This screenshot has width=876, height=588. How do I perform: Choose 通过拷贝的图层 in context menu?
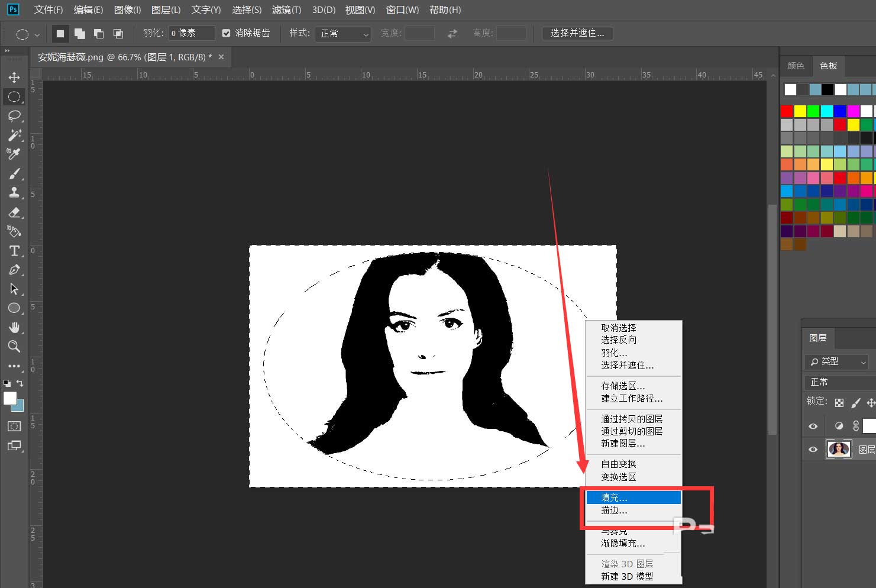pos(633,418)
